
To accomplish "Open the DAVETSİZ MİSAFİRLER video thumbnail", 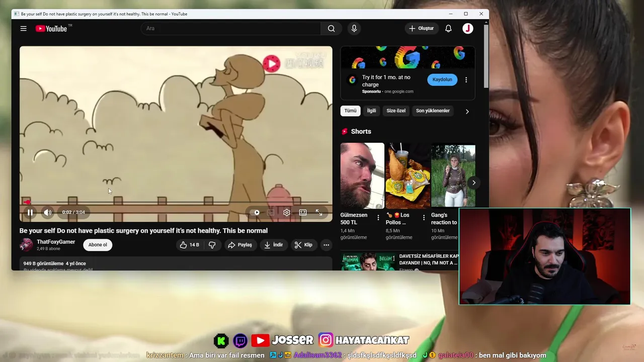I will click(x=368, y=261).
